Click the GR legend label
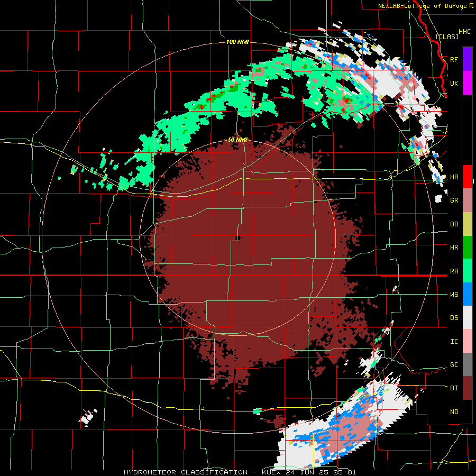476x476 pixels. (454, 200)
